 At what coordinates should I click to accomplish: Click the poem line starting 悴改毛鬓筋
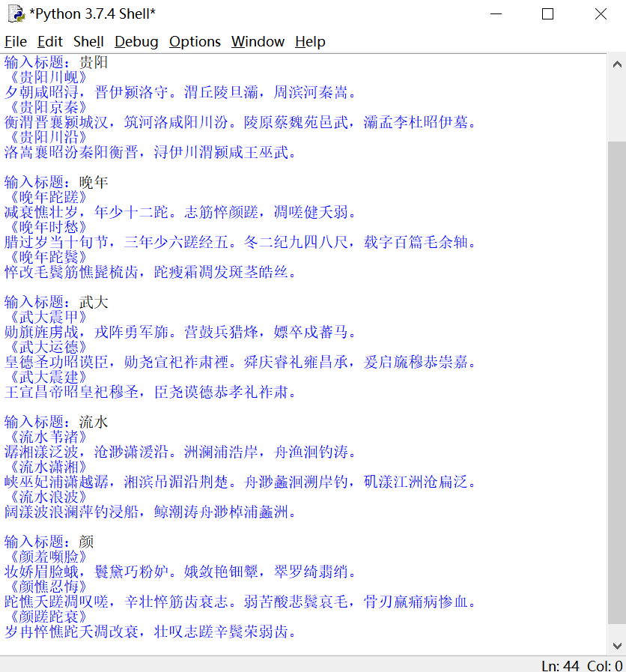point(151,273)
